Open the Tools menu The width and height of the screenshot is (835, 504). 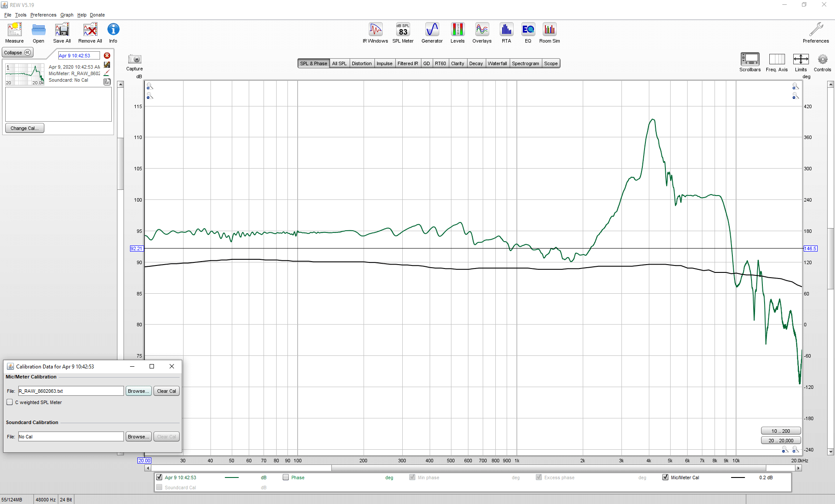pos(20,15)
